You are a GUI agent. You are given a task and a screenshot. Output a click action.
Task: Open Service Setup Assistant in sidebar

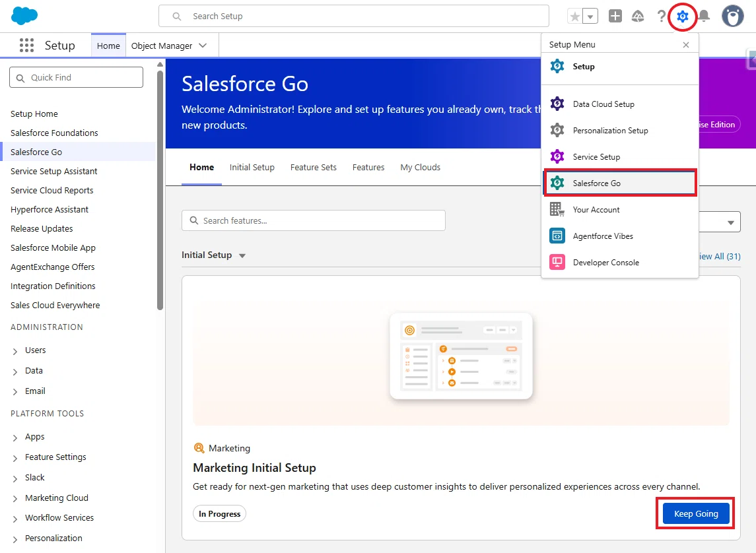click(54, 172)
